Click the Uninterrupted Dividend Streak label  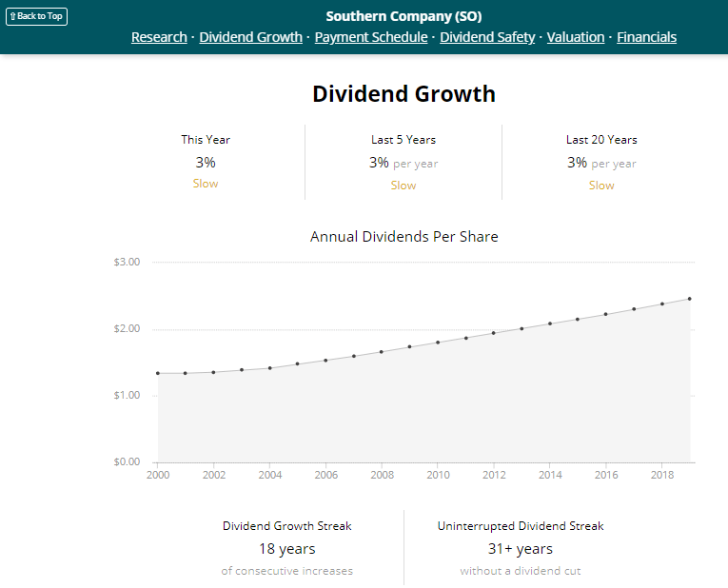tap(521, 526)
